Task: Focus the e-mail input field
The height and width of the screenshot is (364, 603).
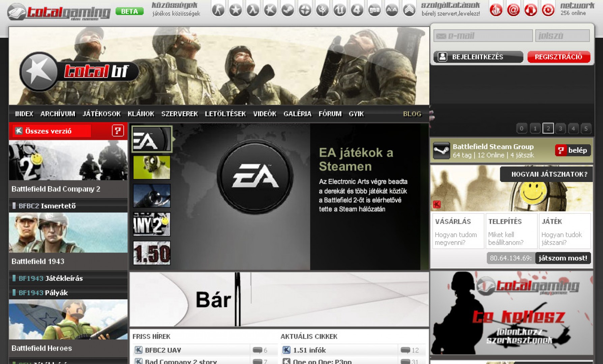Action: click(x=483, y=36)
